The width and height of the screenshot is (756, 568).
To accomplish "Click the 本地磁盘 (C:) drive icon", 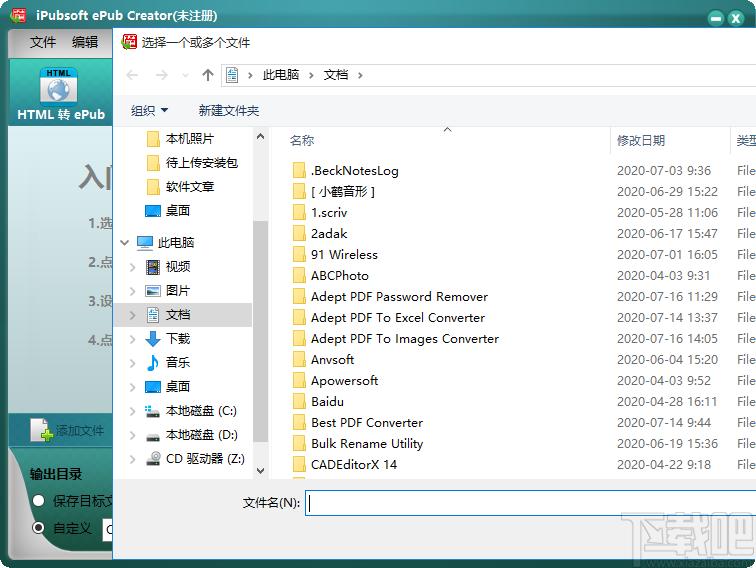I will [153, 411].
